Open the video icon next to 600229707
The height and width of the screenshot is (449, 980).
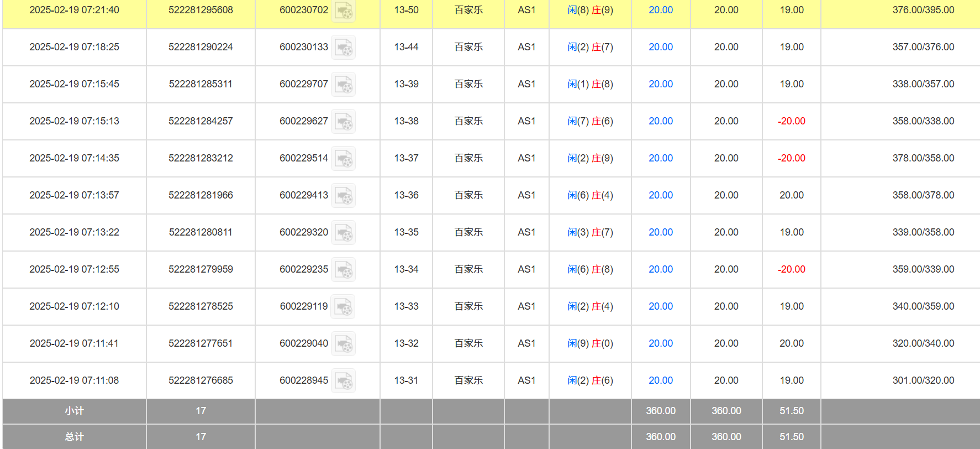point(343,85)
